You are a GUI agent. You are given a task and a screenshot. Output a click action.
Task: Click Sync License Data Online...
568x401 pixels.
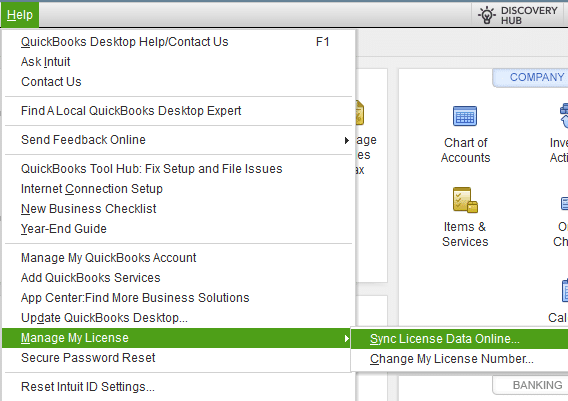pos(459,339)
